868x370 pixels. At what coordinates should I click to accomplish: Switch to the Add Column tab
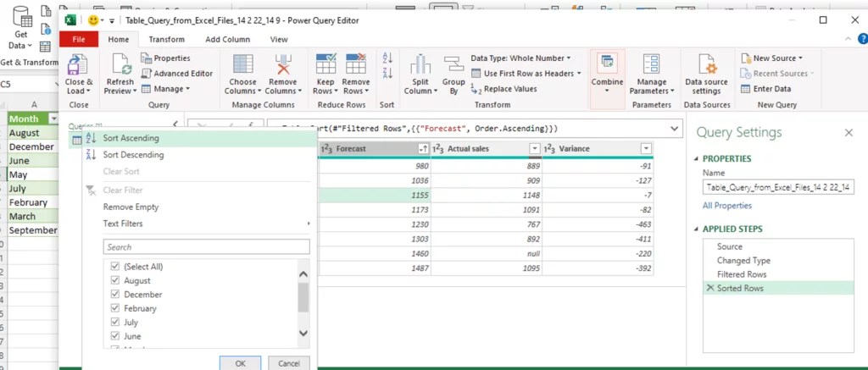pos(227,39)
